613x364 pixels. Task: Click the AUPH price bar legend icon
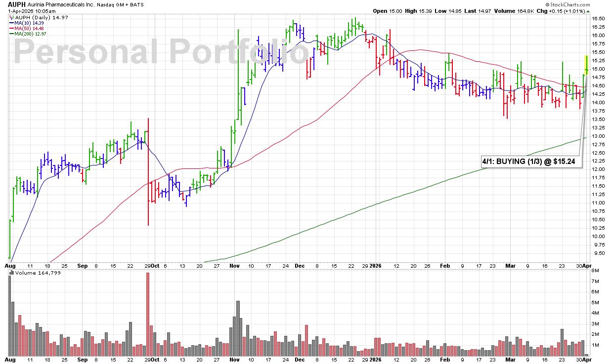coord(11,17)
